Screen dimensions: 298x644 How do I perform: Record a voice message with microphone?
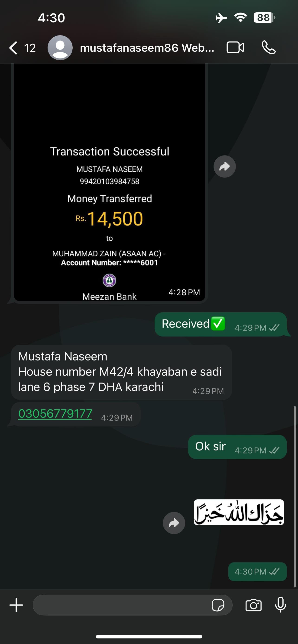(281, 605)
